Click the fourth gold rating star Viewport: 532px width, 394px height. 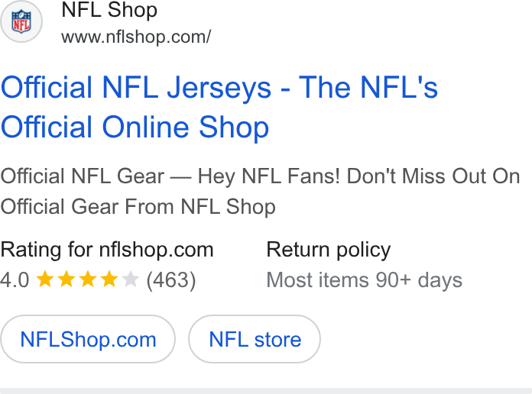(109, 279)
